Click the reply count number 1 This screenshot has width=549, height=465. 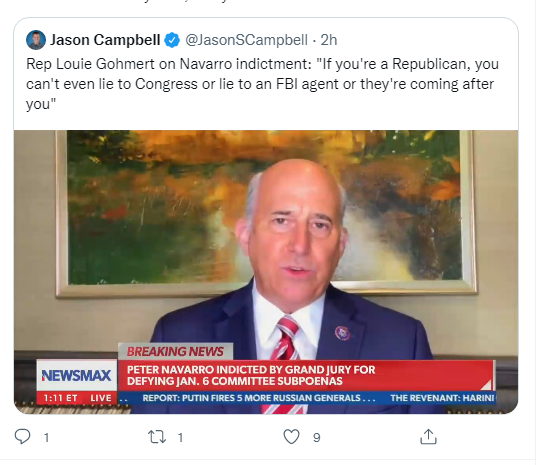[46, 437]
